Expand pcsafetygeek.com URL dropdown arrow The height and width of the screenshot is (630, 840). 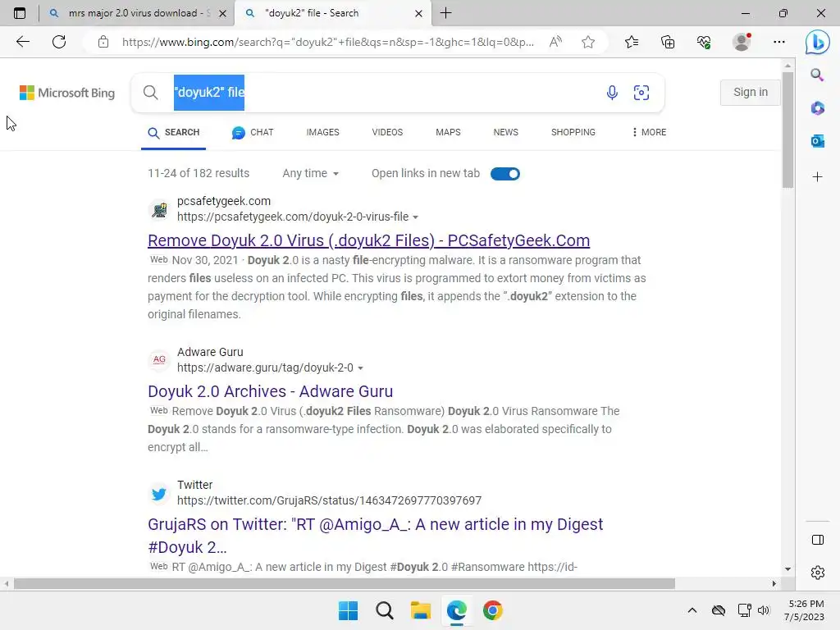pos(415,217)
